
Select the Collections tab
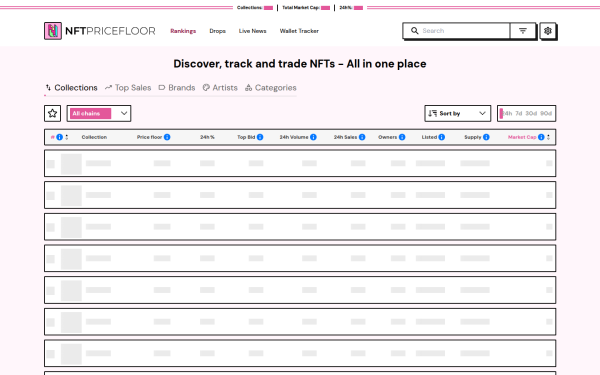coord(71,88)
